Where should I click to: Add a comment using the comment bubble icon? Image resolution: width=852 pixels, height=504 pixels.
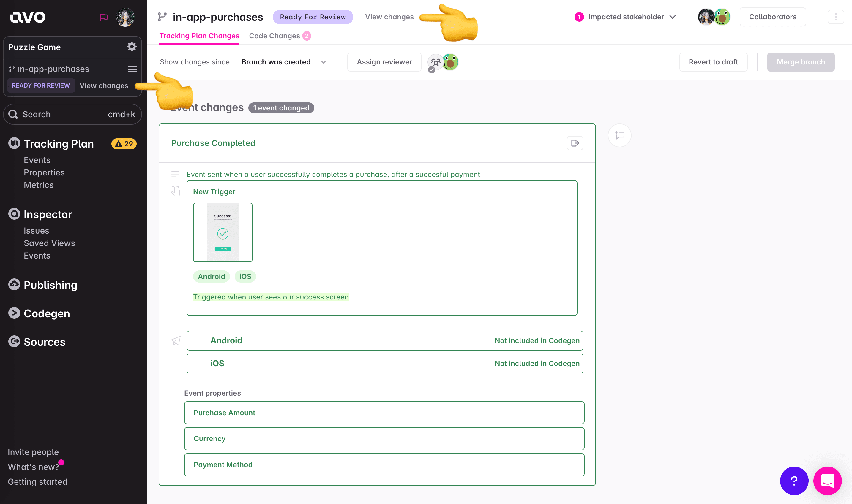pos(620,135)
